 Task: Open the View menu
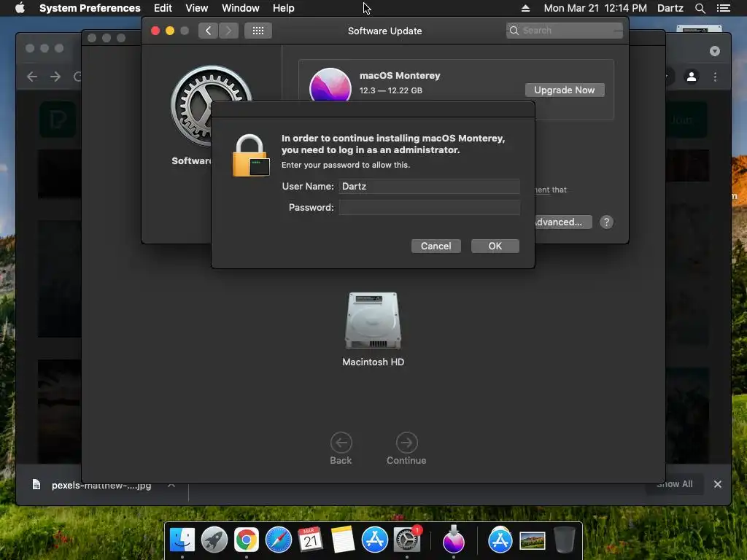point(196,8)
